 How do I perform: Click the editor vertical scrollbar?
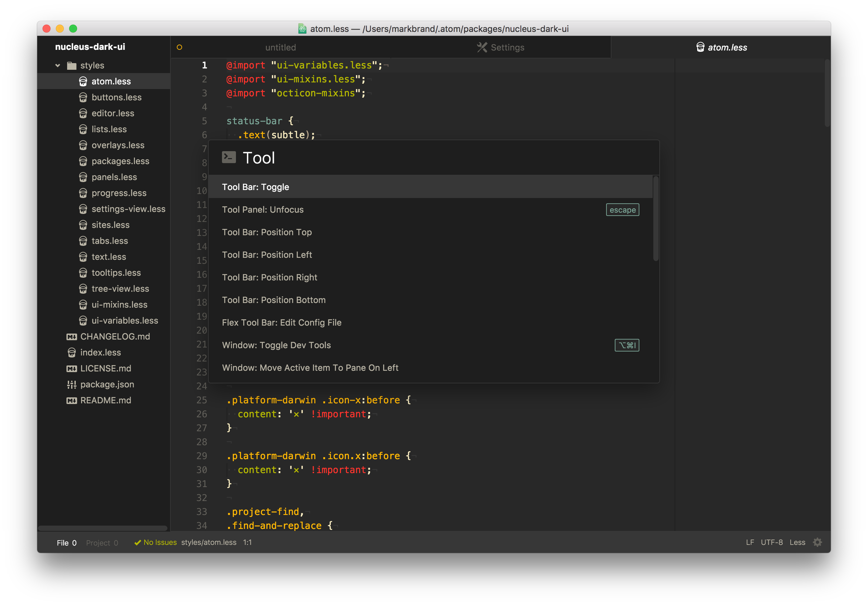point(827,93)
